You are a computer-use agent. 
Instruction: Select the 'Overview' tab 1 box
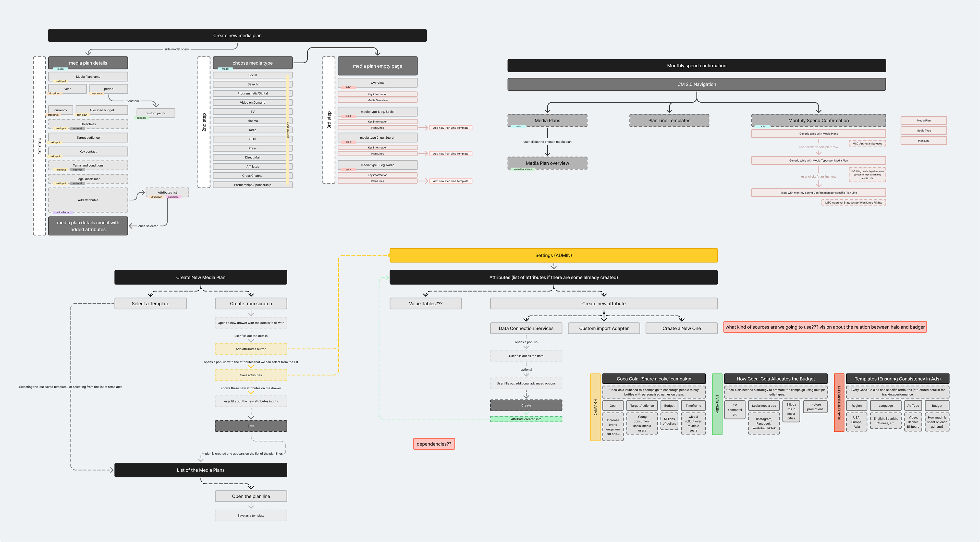point(377,83)
